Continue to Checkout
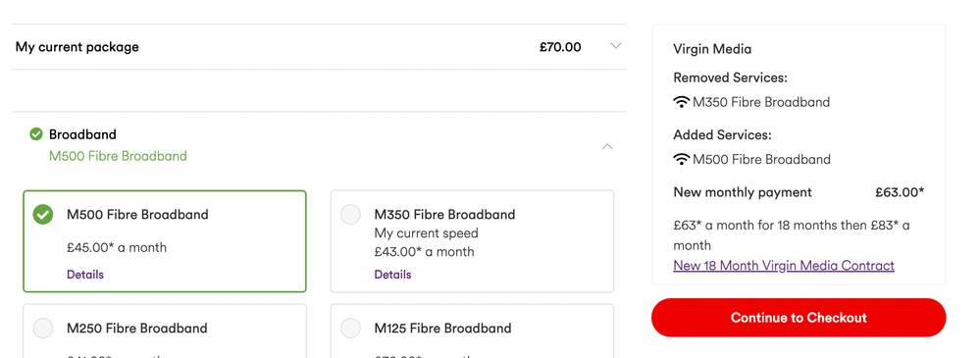Image resolution: width=980 pixels, height=358 pixels. point(799,318)
